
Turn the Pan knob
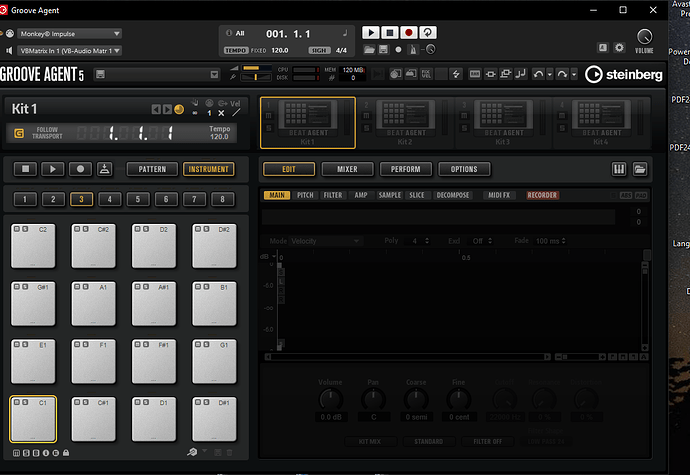point(373,399)
